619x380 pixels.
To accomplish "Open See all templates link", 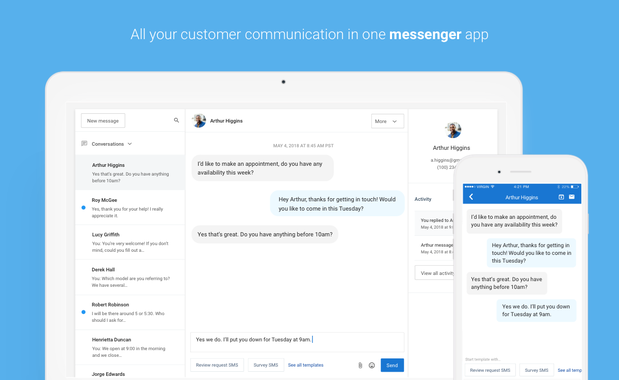I will coord(306,365).
